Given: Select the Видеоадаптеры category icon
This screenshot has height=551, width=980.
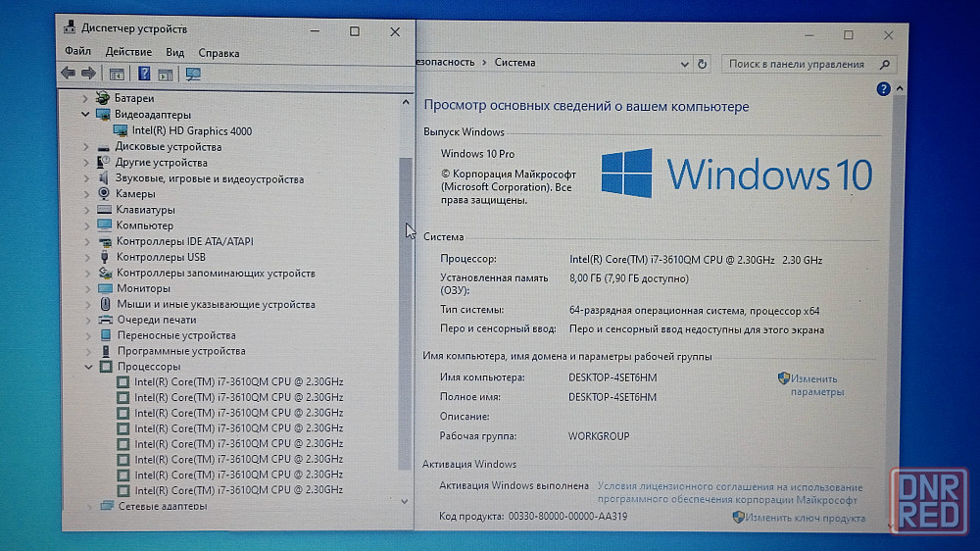Looking at the screenshot, I should (x=103, y=115).
